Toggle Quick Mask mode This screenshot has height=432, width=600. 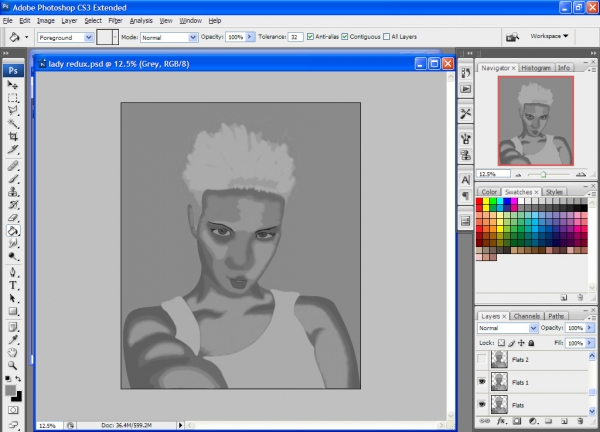13,410
